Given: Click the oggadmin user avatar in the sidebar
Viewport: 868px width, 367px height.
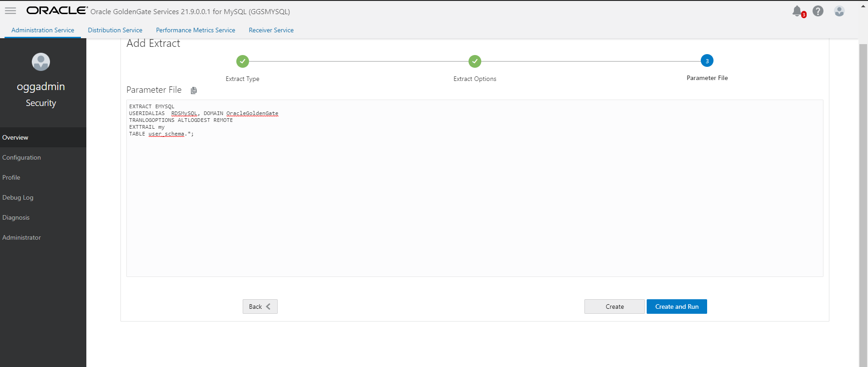Looking at the screenshot, I should coord(41,62).
